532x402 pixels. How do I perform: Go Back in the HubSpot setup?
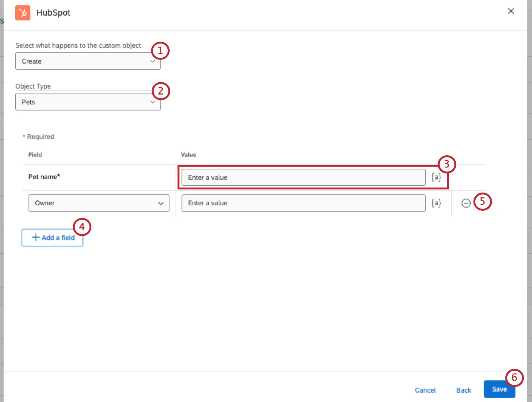click(463, 390)
